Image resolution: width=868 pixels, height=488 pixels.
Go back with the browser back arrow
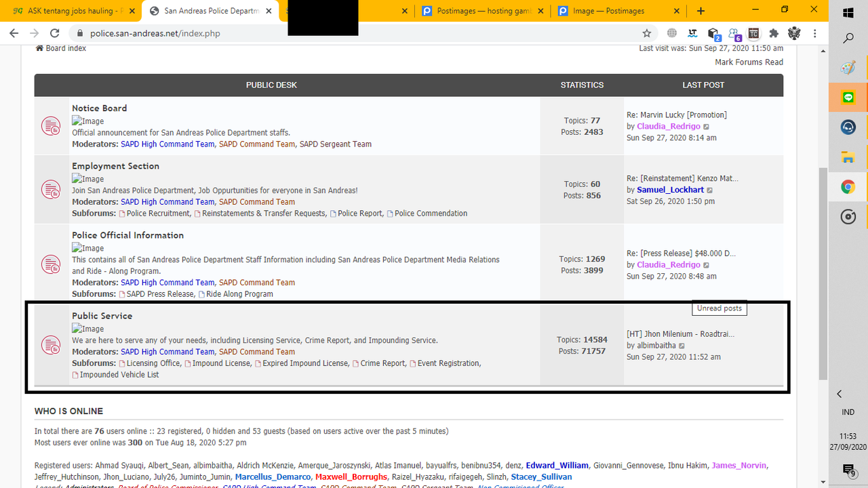(x=15, y=33)
